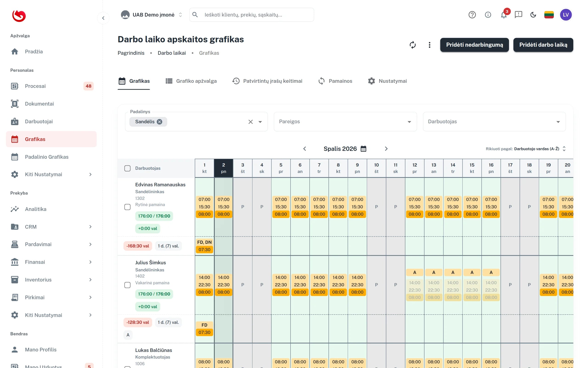The width and height of the screenshot is (588, 368).
Task: Select day 2 pn column header
Action: [x=223, y=168]
